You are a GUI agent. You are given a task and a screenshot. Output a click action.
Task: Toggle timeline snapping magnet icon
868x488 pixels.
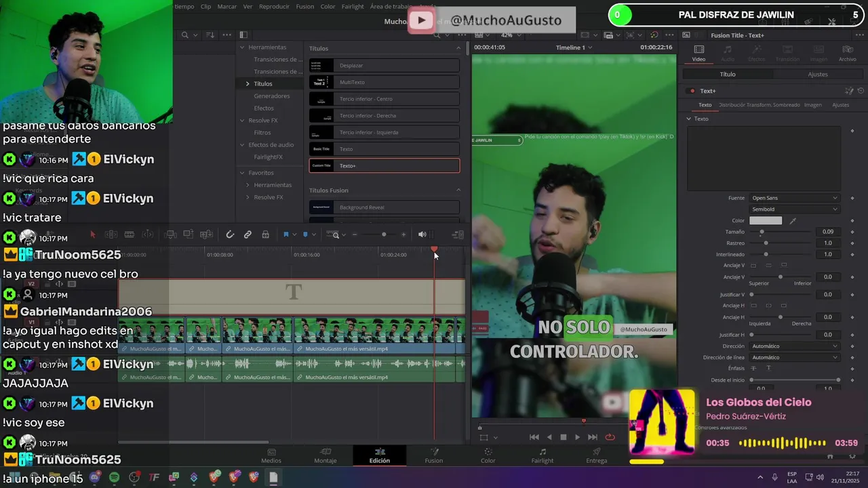click(x=230, y=235)
